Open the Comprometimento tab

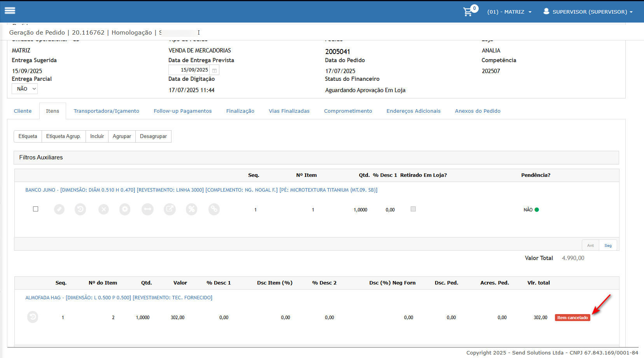pyautogui.click(x=348, y=111)
